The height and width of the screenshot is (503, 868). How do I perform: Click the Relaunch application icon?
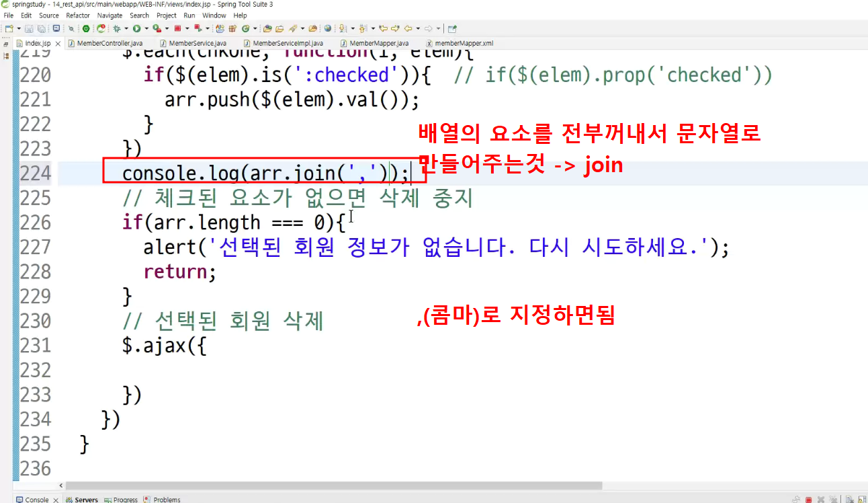tap(101, 28)
